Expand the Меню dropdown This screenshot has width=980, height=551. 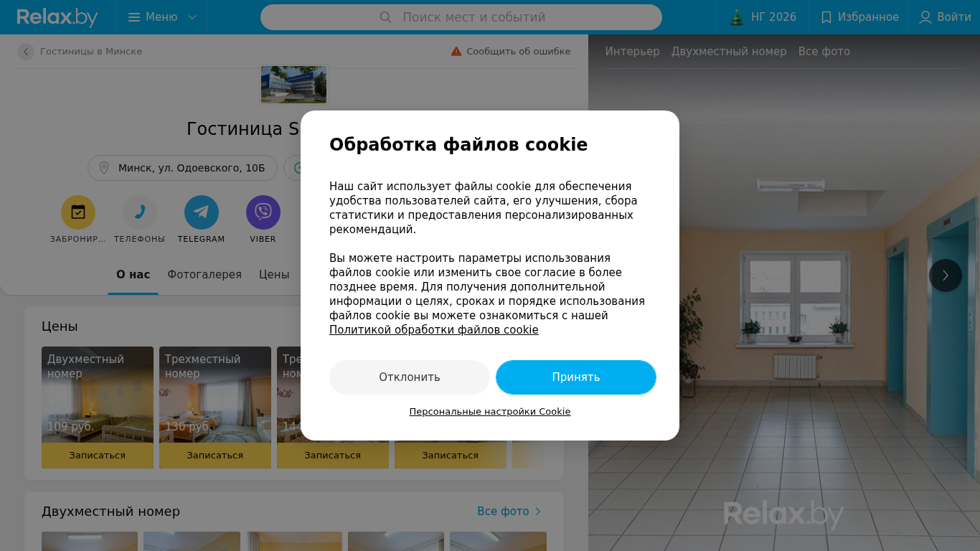tap(161, 17)
